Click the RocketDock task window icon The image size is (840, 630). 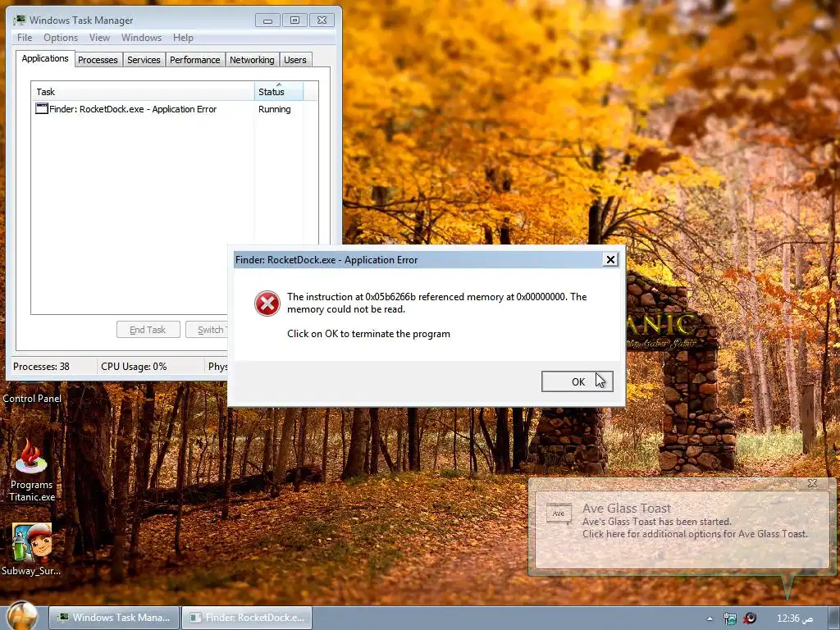point(41,109)
